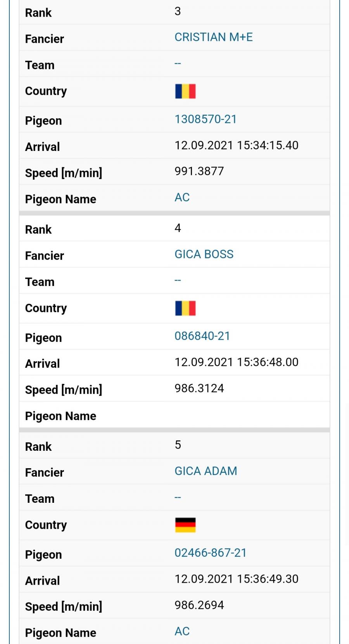Open fancier CRISTIAN M+E link
Viewport: 349px width, 644px height.
point(214,37)
